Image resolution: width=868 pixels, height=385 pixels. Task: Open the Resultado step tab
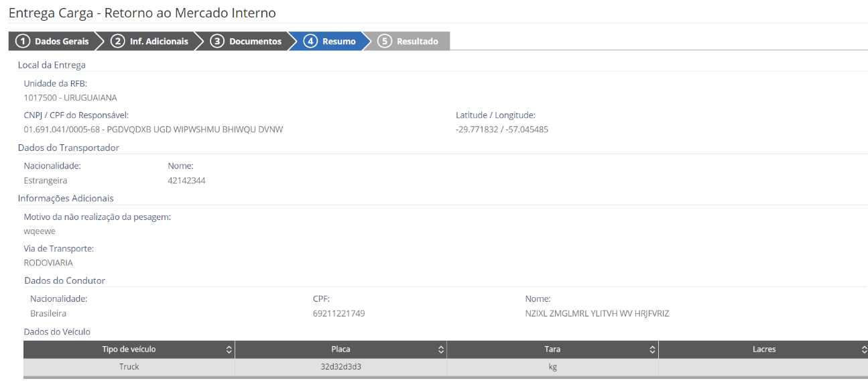[409, 41]
